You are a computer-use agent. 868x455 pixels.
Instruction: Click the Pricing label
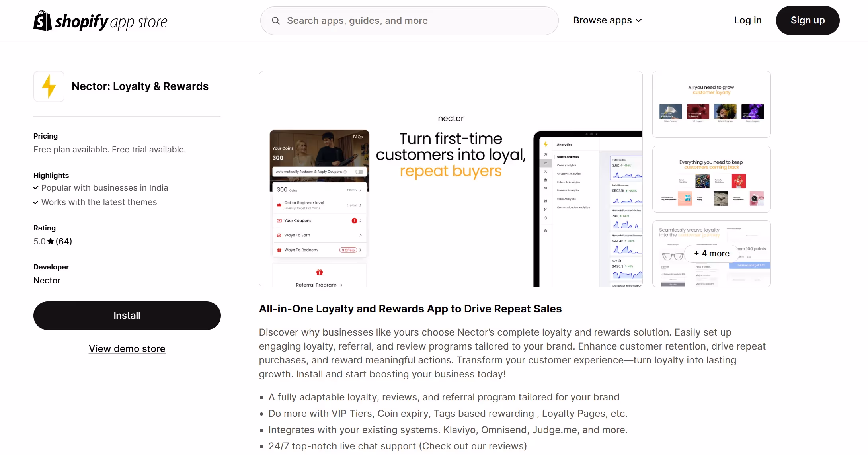pyautogui.click(x=45, y=136)
